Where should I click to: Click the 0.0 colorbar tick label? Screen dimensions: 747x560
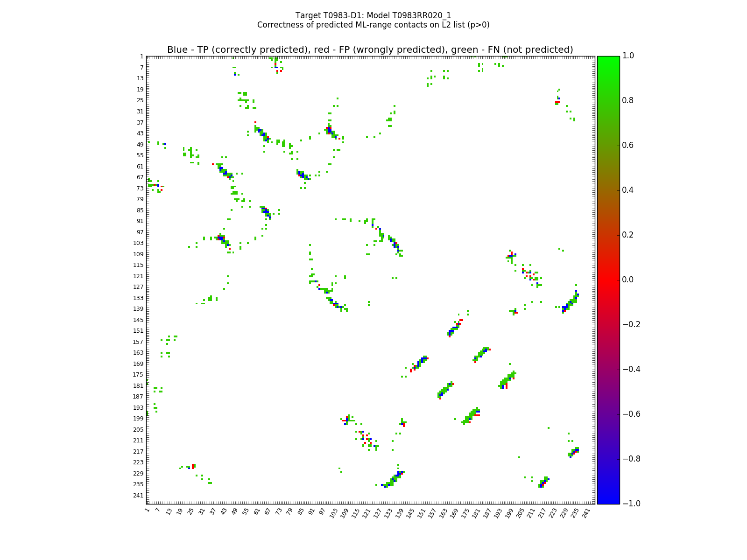pos(629,280)
